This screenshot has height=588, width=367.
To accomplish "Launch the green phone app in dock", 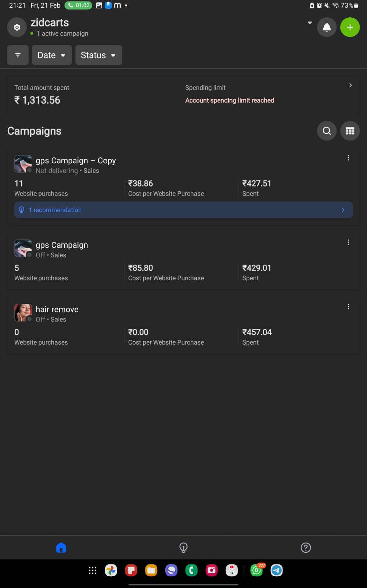I will [191, 570].
